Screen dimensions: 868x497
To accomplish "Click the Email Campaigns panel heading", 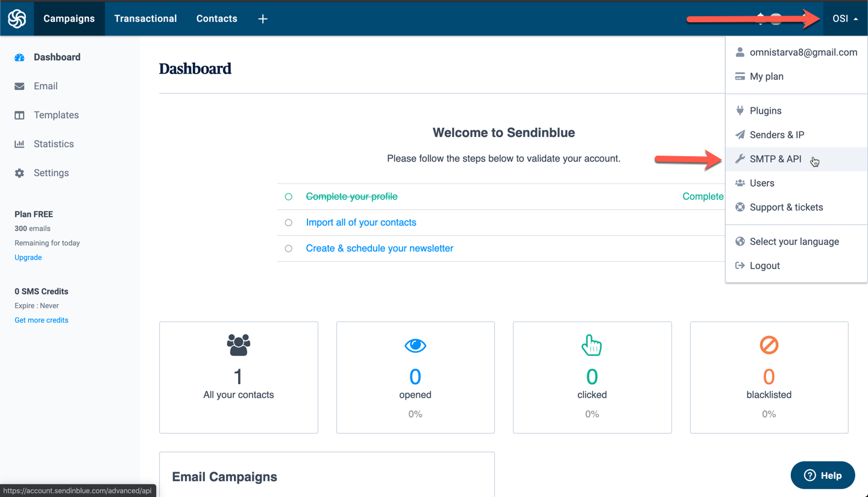I will point(225,477).
